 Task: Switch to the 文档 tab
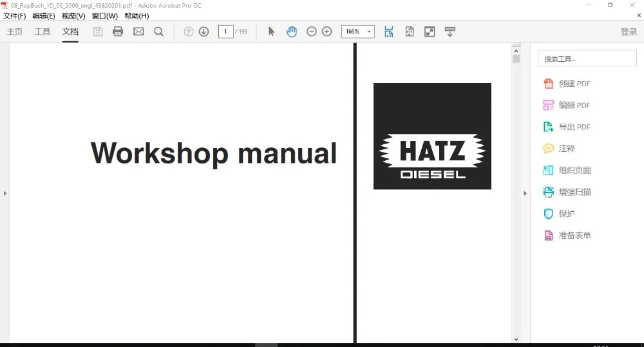click(x=70, y=32)
